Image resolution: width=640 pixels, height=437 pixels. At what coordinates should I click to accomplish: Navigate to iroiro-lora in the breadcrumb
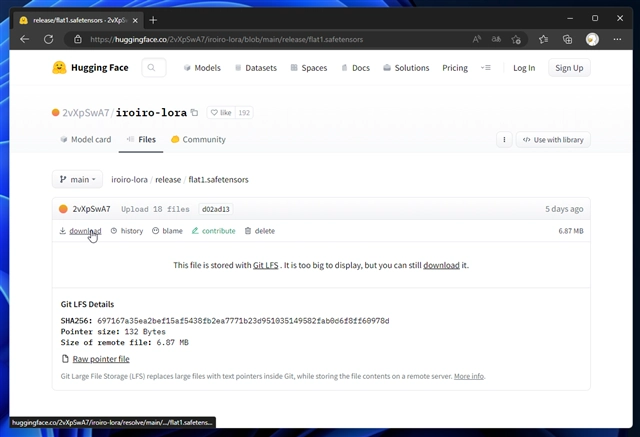pyautogui.click(x=129, y=180)
